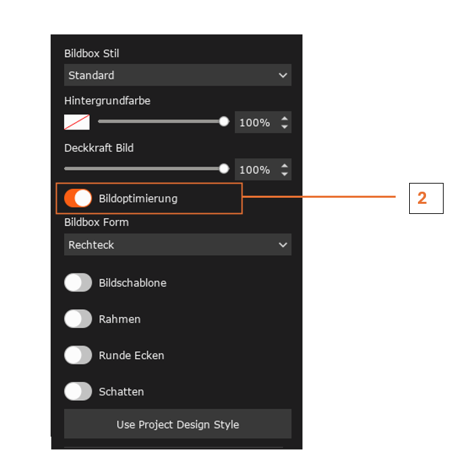The height and width of the screenshot is (467, 476).
Task: Click the Hintergrundfarbe transparent color swatch
Action: click(77, 122)
